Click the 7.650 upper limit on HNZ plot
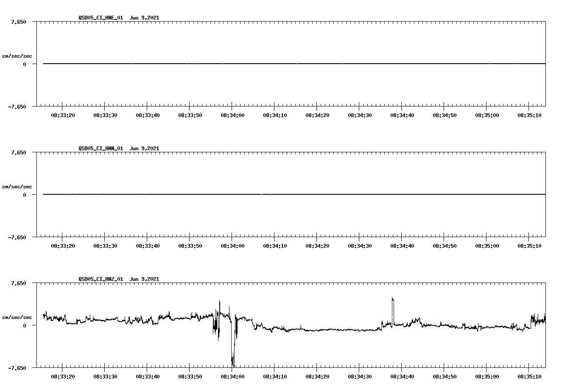This screenshot has height=392, width=576. [19, 283]
